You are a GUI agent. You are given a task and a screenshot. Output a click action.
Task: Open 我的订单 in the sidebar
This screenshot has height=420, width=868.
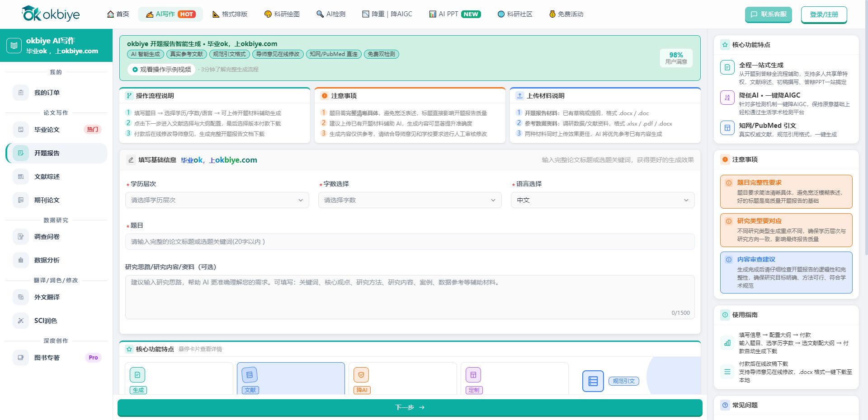coord(57,93)
